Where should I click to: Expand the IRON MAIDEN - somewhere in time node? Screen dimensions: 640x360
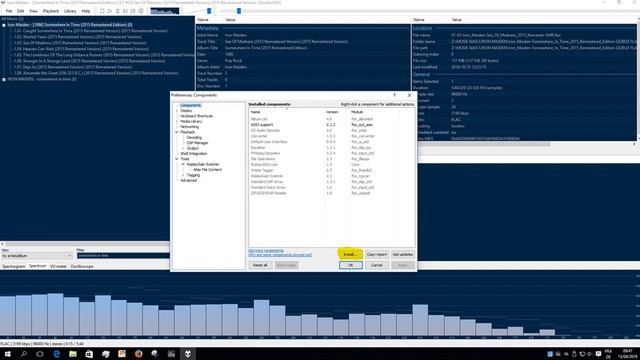point(4,79)
